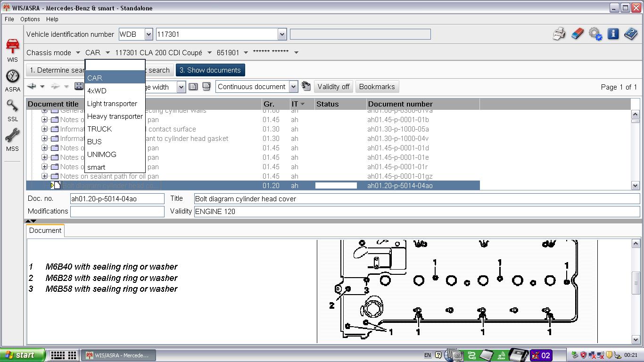Open the WDB prefix dropdown

tap(149, 34)
